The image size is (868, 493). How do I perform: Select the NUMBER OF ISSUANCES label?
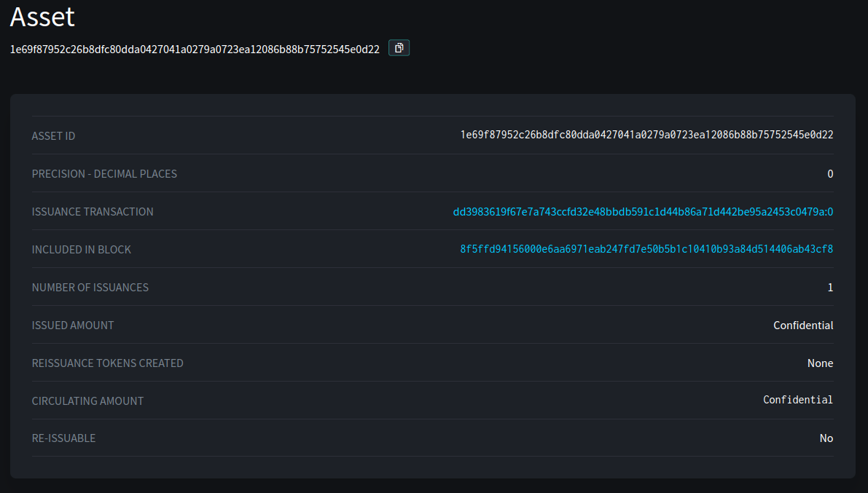[90, 288]
